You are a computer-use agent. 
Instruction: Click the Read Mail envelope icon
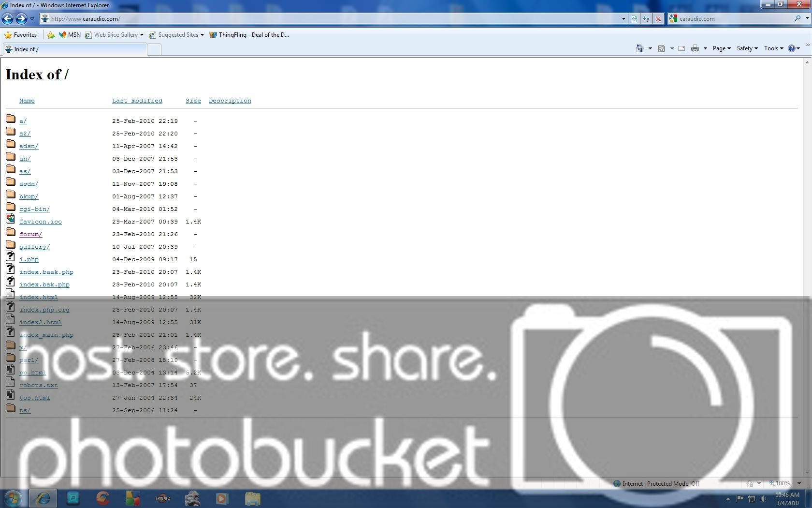coord(681,48)
